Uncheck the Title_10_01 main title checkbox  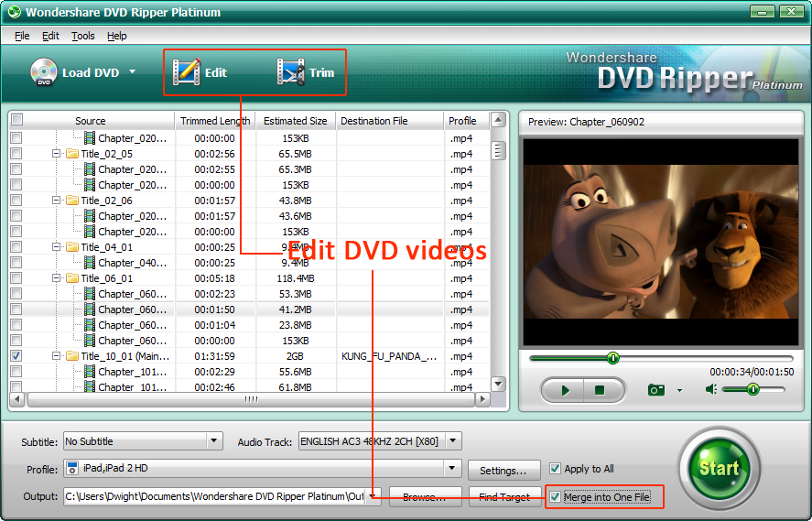click(16, 355)
